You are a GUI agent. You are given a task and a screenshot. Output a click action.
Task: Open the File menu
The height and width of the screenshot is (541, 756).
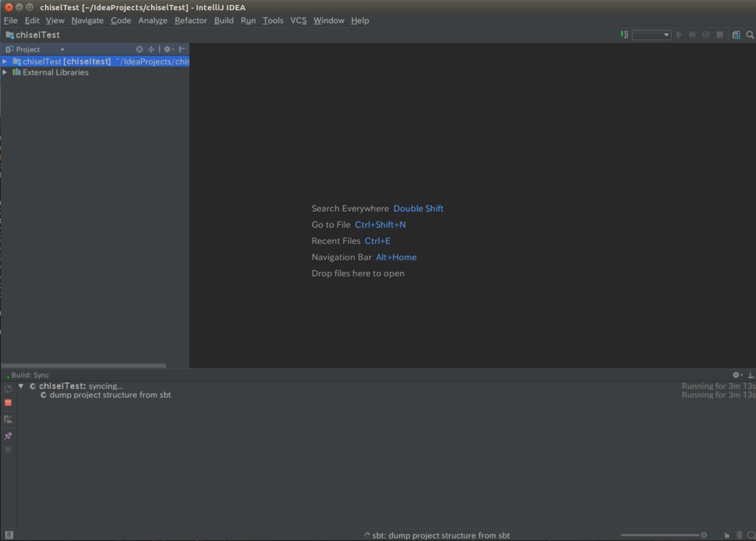tap(10, 20)
